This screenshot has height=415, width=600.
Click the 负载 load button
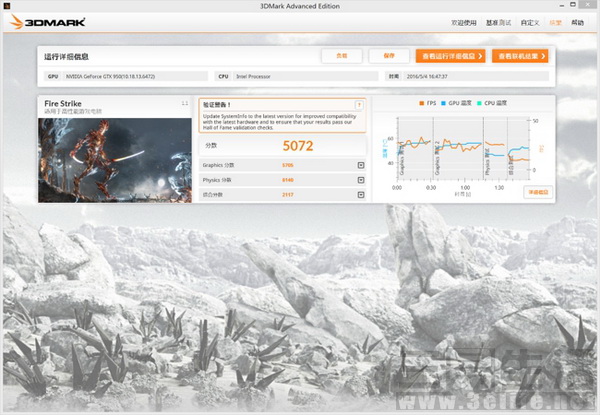click(x=342, y=56)
